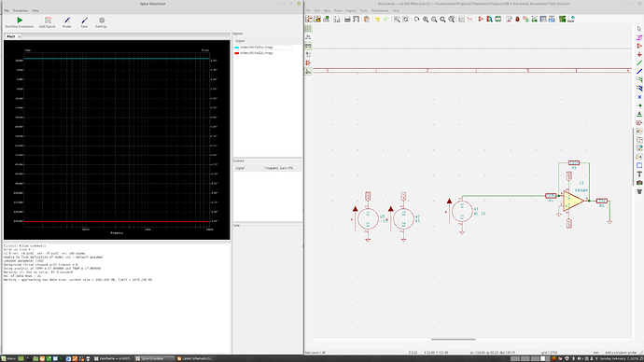Click the Symbol Editor icon in the top toolbar

[481, 20]
